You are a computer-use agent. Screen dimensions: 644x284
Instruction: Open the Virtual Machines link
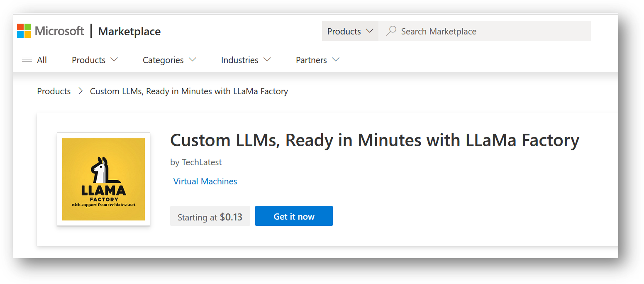click(x=205, y=181)
